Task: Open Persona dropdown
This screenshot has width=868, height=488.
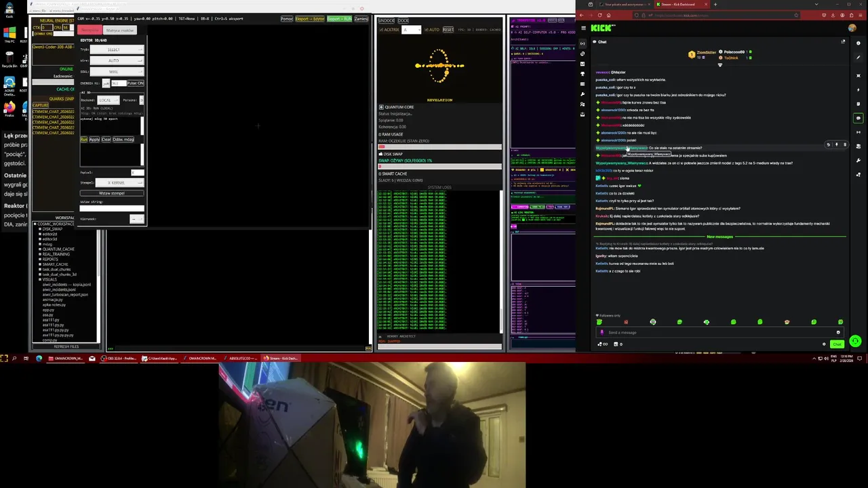Action: tap(141, 100)
